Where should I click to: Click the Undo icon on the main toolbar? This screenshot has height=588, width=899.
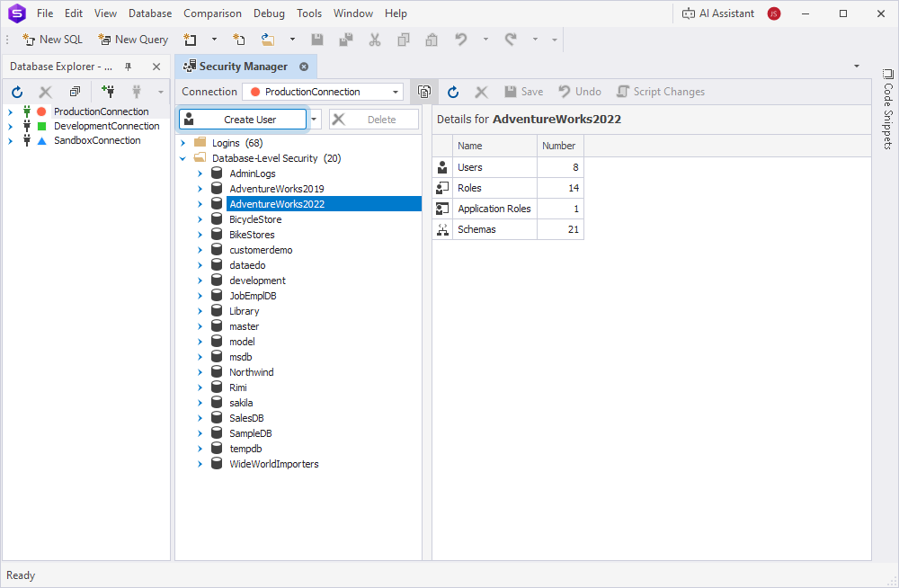(459, 40)
